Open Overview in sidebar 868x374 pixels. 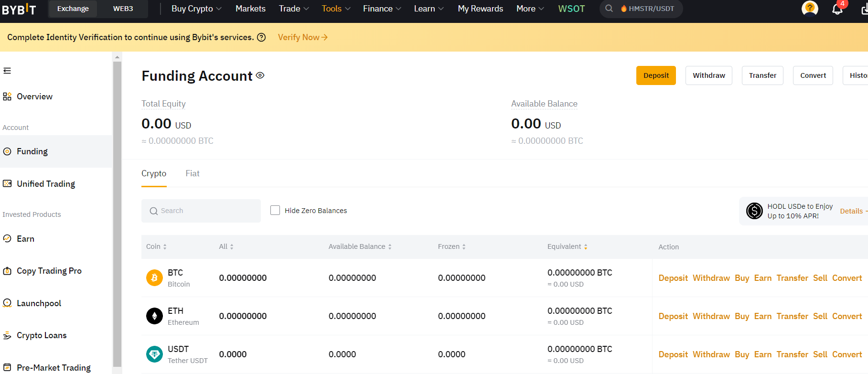(34, 96)
